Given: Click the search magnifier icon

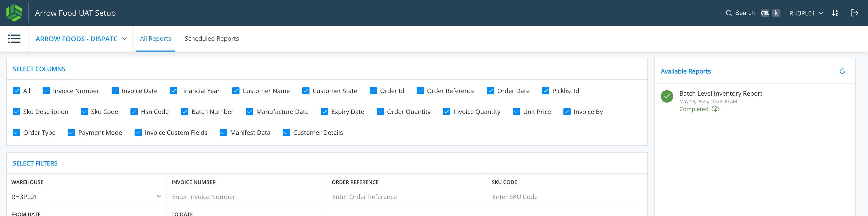Looking at the screenshot, I should click(x=729, y=13).
